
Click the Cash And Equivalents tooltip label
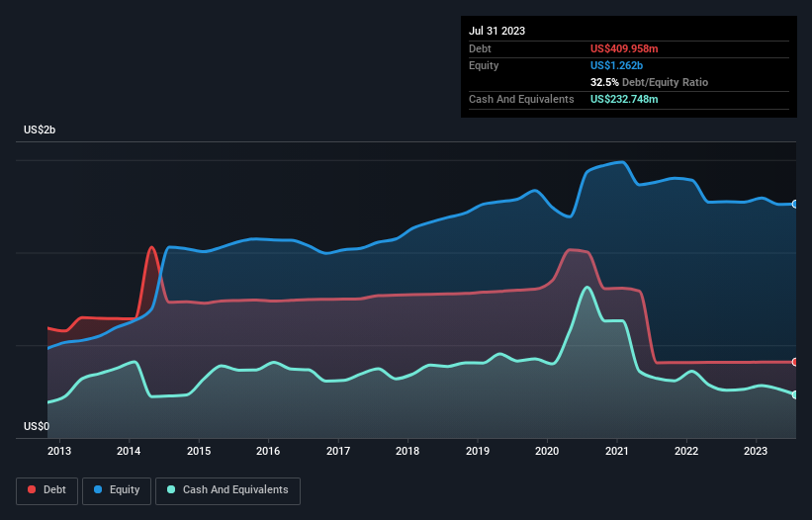click(x=521, y=99)
